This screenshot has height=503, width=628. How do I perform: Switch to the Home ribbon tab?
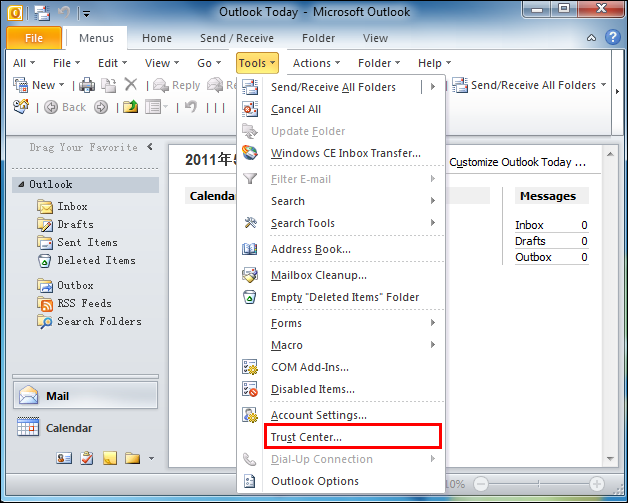click(157, 38)
